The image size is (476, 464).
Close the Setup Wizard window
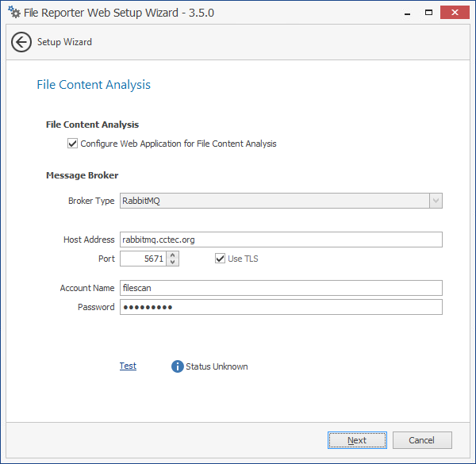455,12
